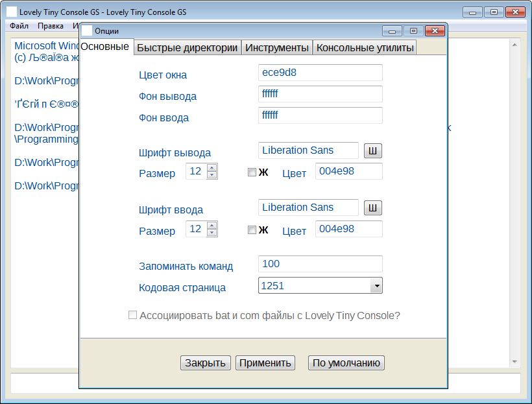Minimize the Lovely Tiny Console GS window

(x=472, y=12)
